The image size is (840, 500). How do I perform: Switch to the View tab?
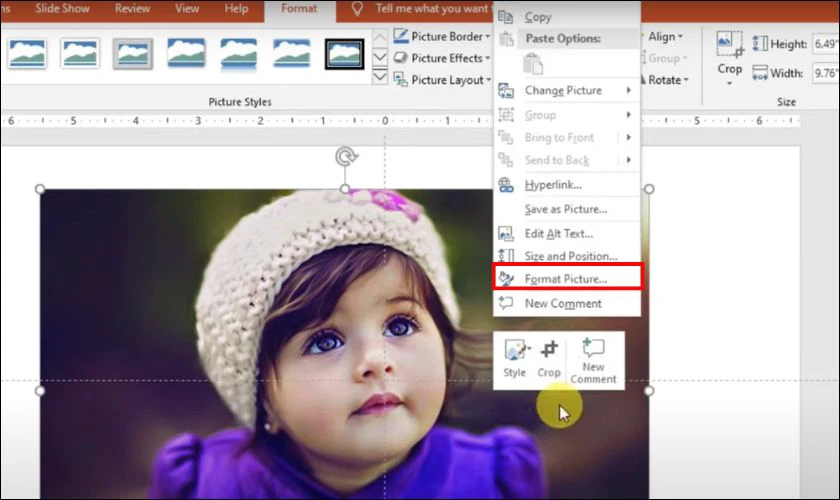tap(187, 9)
